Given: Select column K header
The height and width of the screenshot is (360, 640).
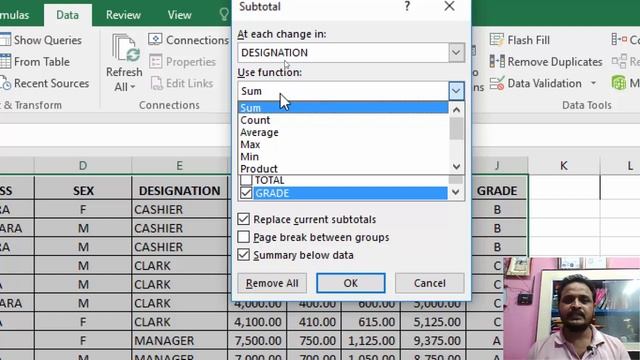Looking at the screenshot, I should tap(564, 166).
